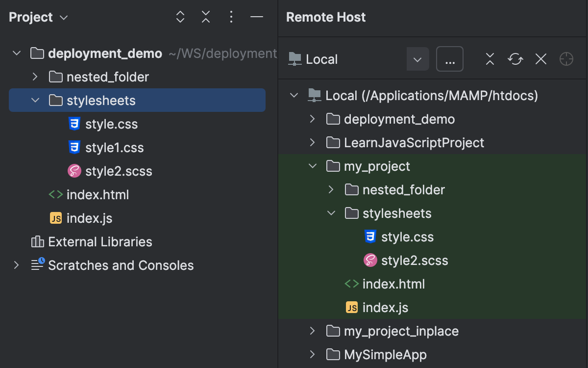
Task: Click the Collapse All icon in Project toolbar
Action: 205,17
